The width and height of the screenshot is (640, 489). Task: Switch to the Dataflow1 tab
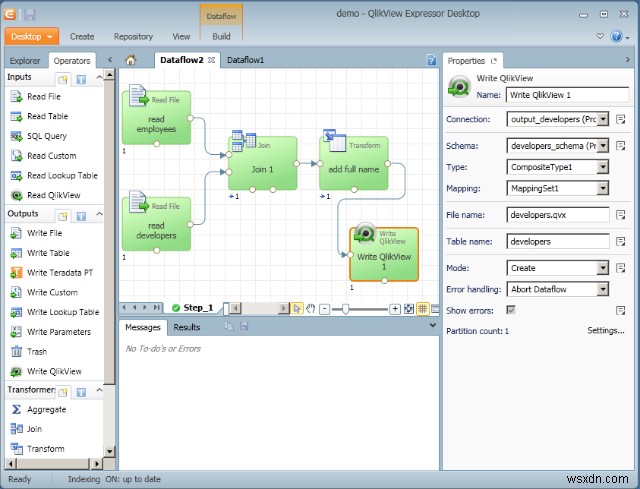(245, 60)
